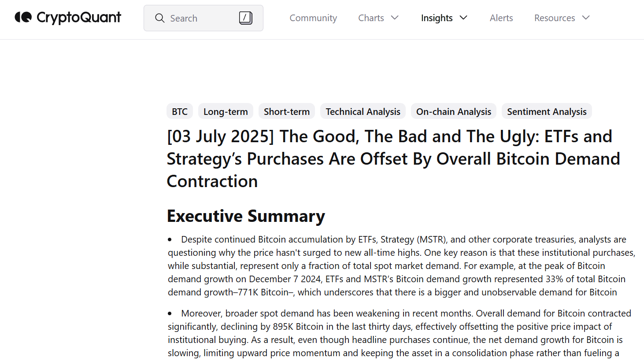This screenshot has width=644, height=361.
Task: Filter by Technical Analysis tag
Action: tap(363, 111)
